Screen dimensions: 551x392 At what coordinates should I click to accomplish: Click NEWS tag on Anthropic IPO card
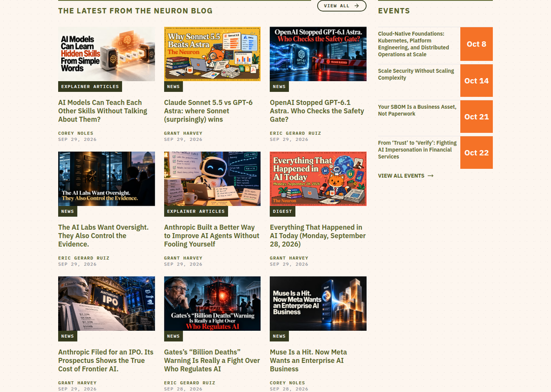click(67, 336)
